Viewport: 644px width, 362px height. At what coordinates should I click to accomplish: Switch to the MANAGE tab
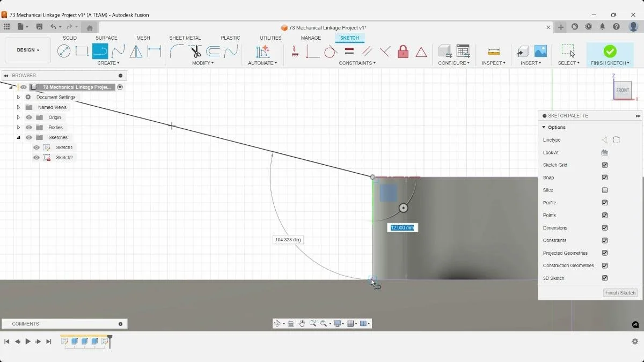point(311,38)
